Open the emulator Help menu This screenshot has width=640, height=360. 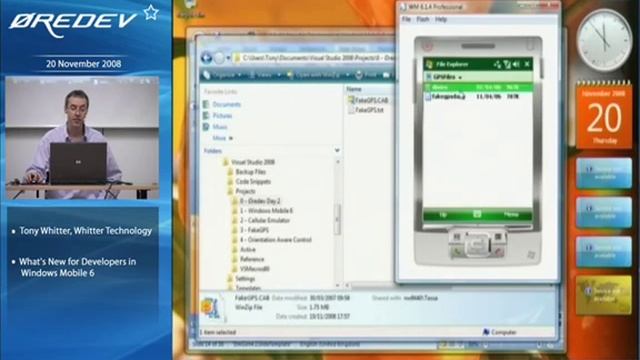click(440, 19)
